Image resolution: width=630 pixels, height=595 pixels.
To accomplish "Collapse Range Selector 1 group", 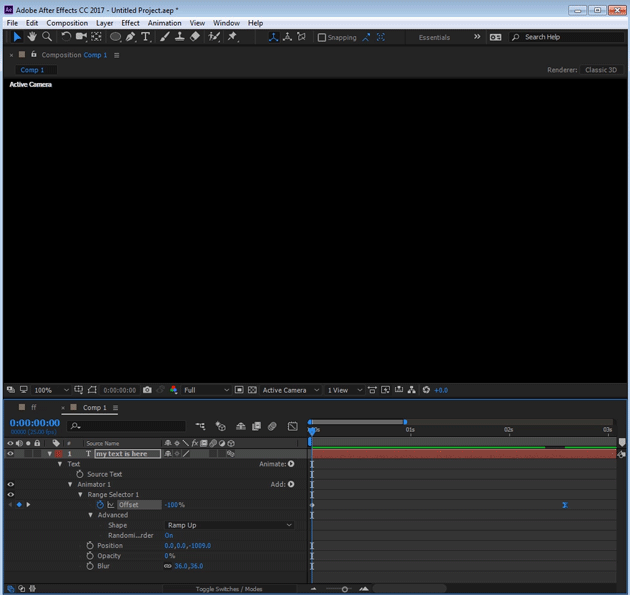I will click(x=80, y=495).
